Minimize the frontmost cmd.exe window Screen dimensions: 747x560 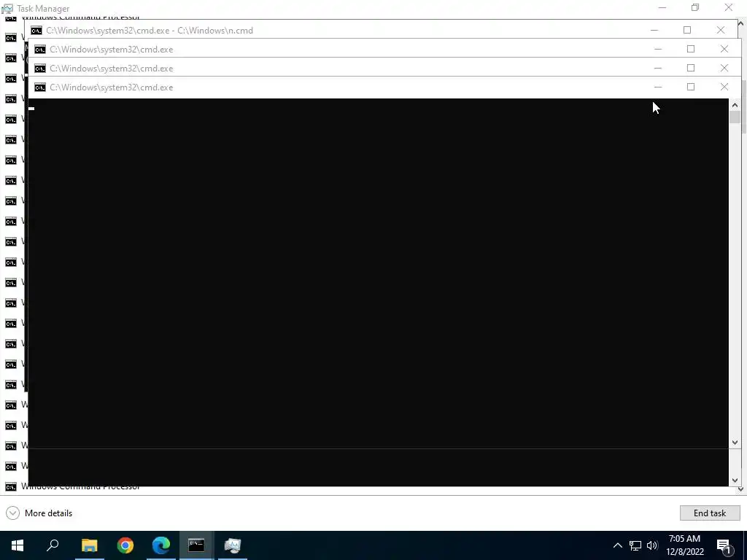[658, 87]
